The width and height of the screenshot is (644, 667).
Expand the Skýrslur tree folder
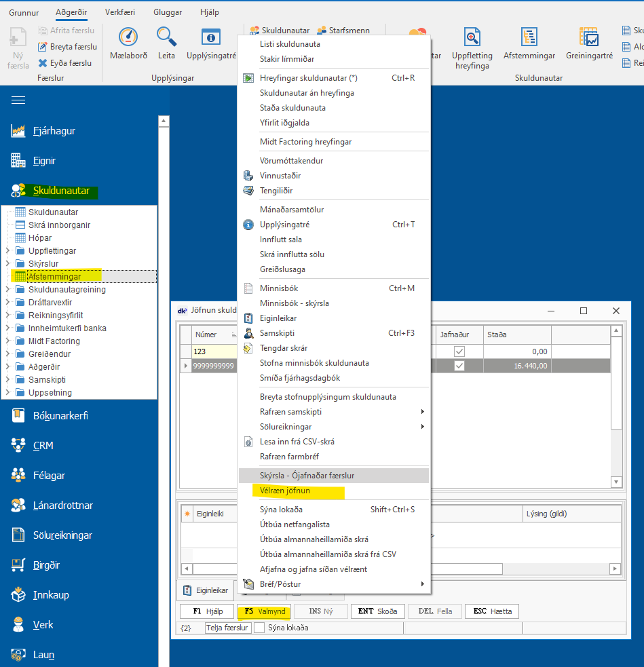(8, 264)
